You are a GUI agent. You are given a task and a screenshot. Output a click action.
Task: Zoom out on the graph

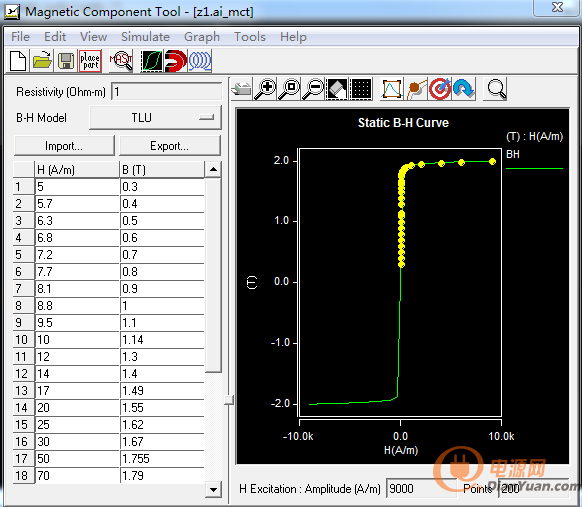coord(313,89)
